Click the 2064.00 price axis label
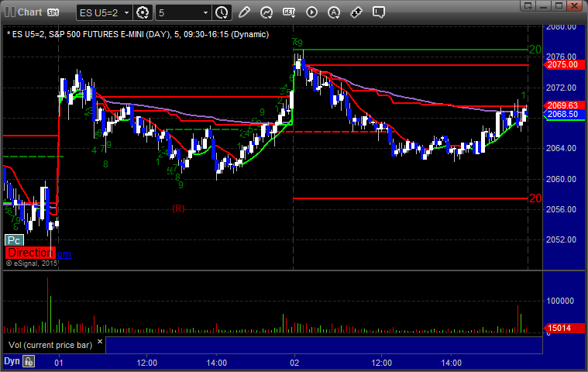Image resolution: width=588 pixels, height=372 pixels. [561, 148]
